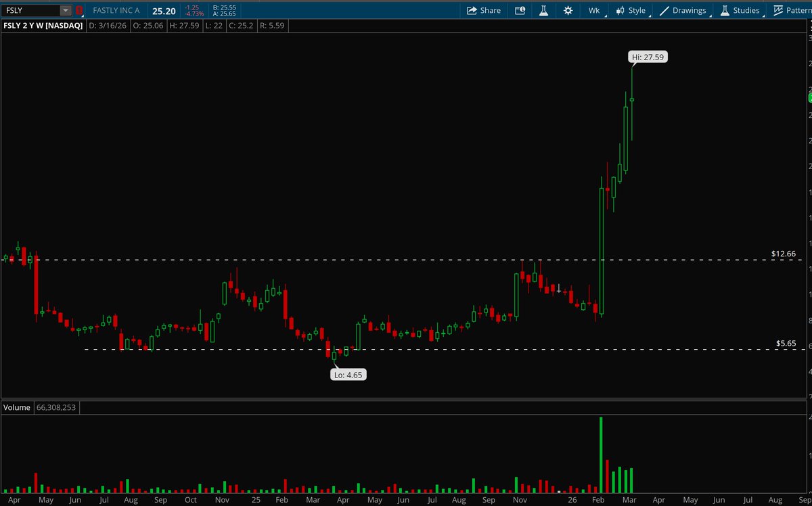Open the Studies dropdown menu
The image size is (812, 506).
[740, 10]
